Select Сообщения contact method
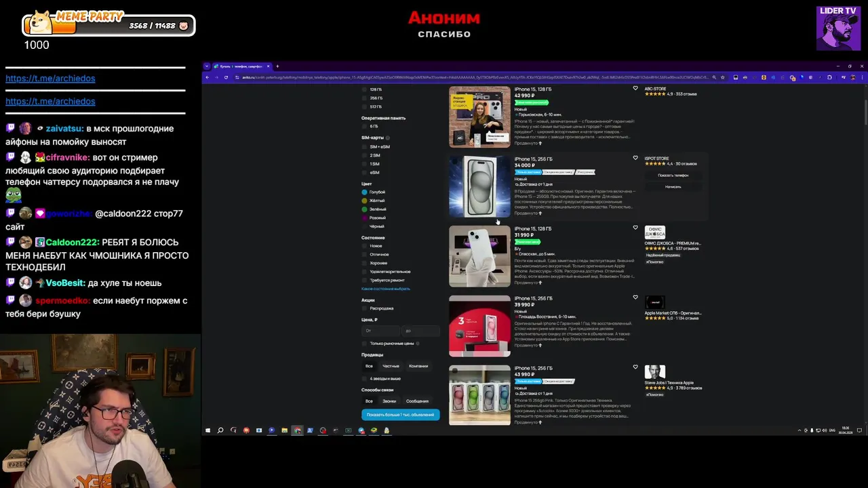 417,401
